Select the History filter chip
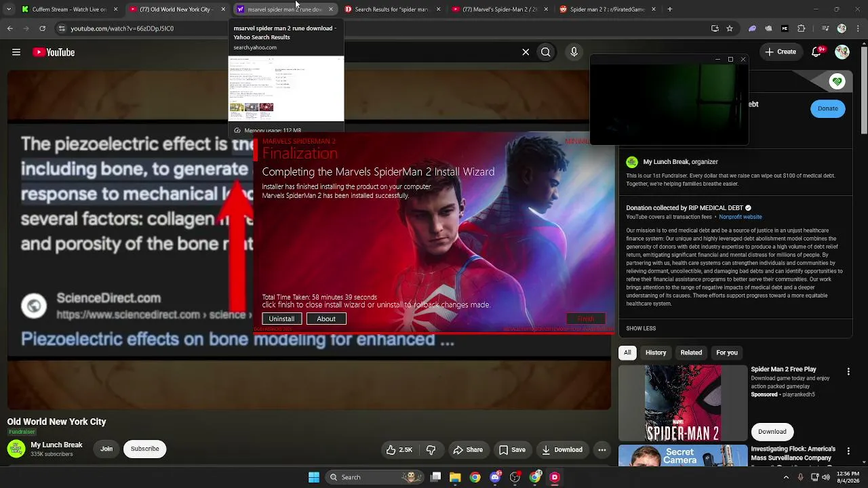868x488 pixels. coord(656,352)
